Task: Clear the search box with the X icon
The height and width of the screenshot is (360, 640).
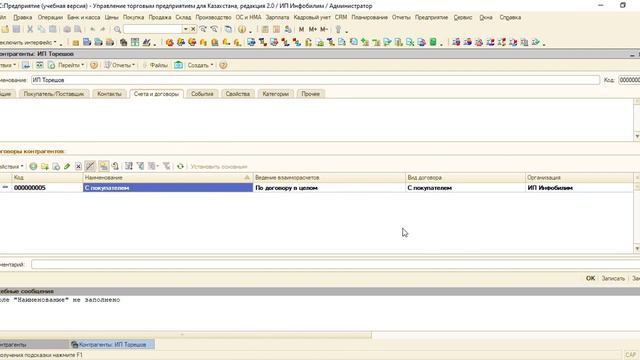Action: pos(193,29)
